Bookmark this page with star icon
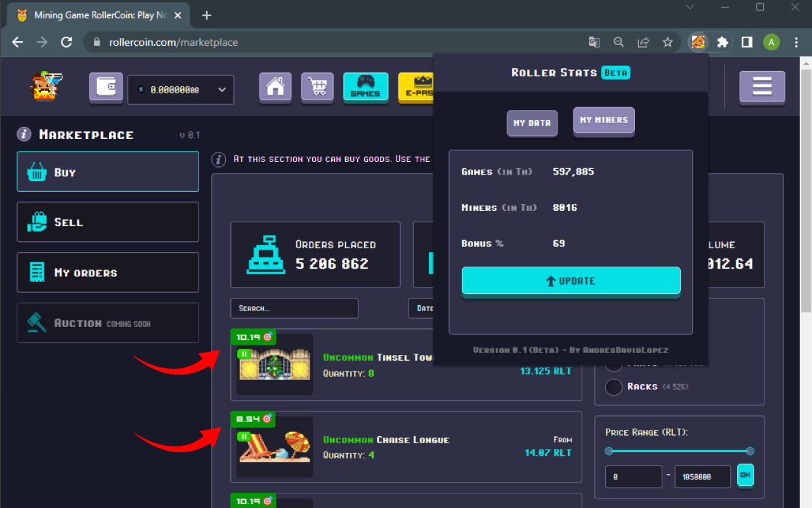The height and width of the screenshot is (508, 812). pyautogui.click(x=667, y=43)
